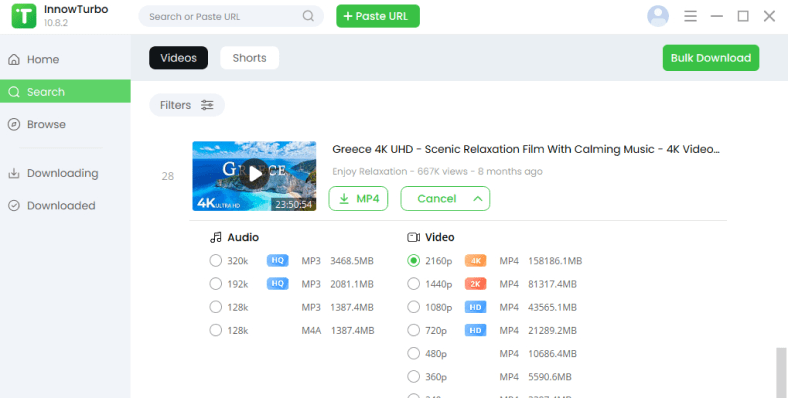This screenshot has height=398, width=788.
Task: Click the 10686.4MB file size text
Action: [552, 353]
